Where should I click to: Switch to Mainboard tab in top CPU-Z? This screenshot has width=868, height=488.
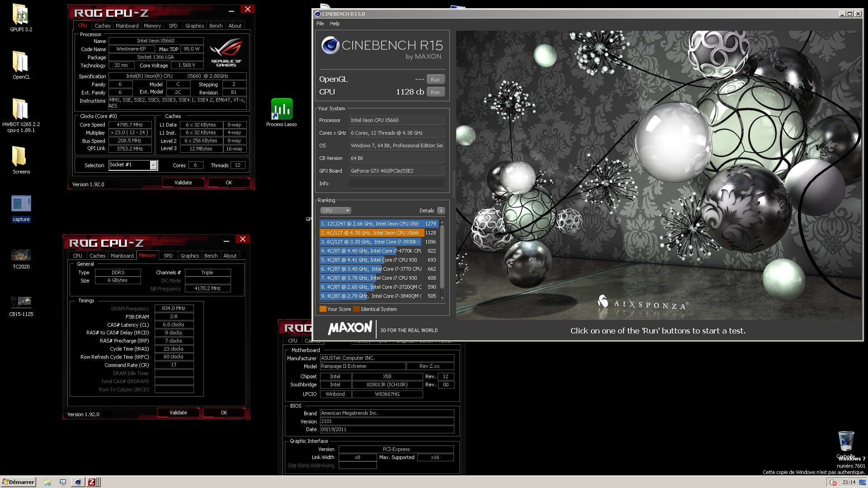[127, 26]
